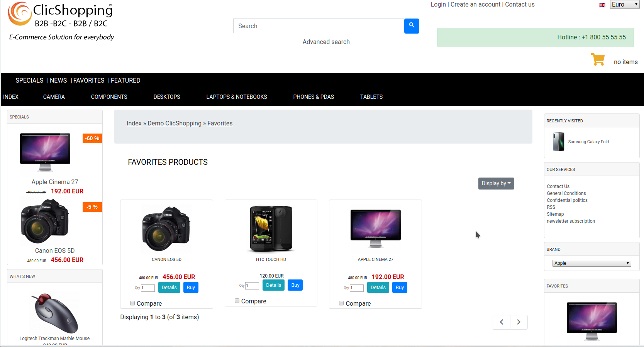Open Apple Cinema 27 image in Specials
Viewport: 644px width, 347px height.
point(45,152)
